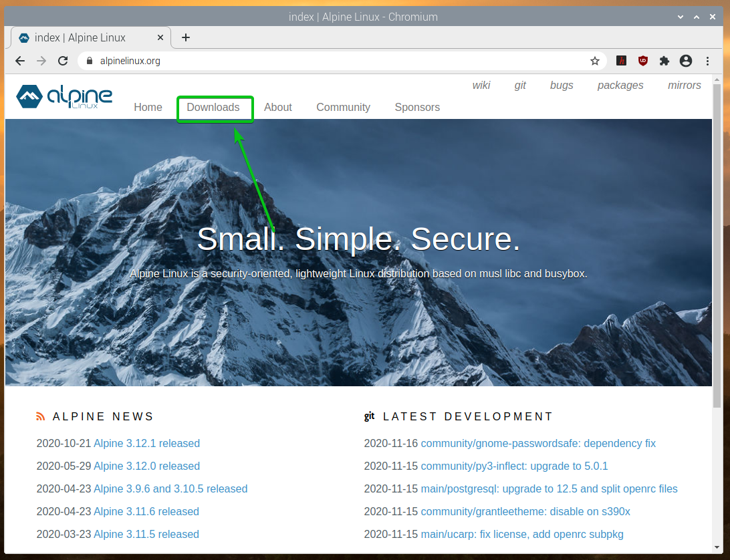
Task: Open the Chromium three-dot menu
Action: click(707, 61)
